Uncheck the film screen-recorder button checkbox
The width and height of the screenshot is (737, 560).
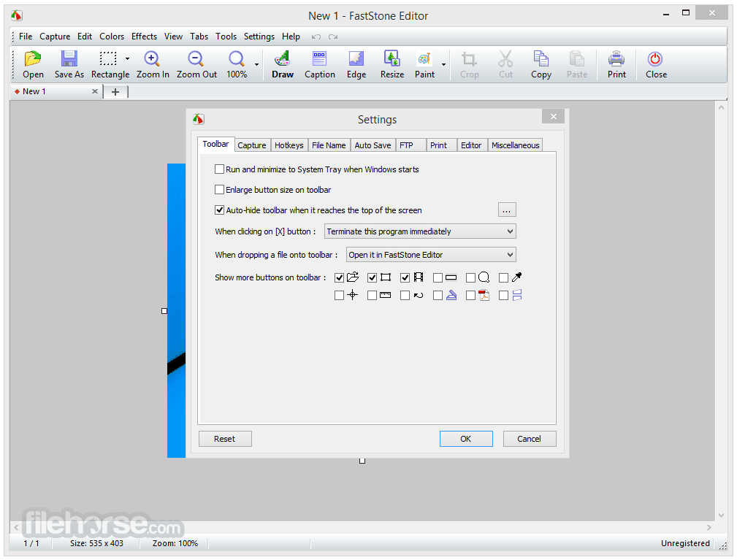point(405,277)
